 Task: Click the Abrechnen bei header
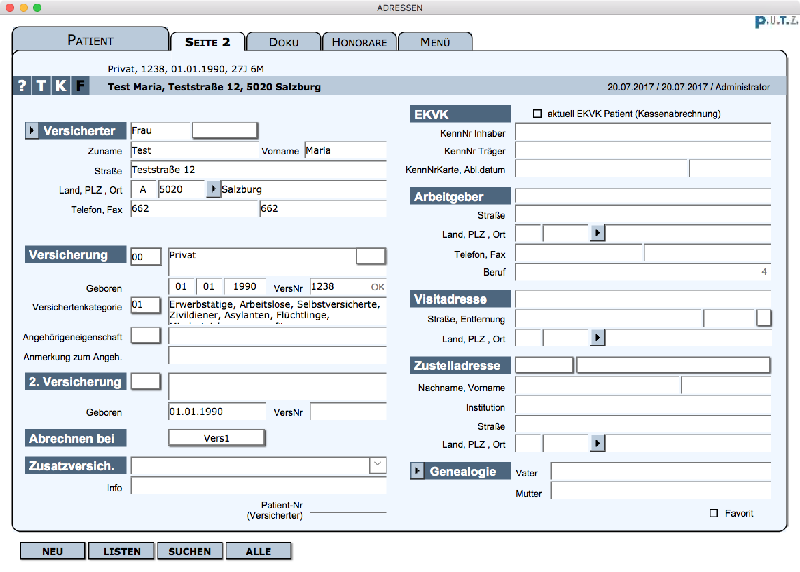click(x=76, y=438)
